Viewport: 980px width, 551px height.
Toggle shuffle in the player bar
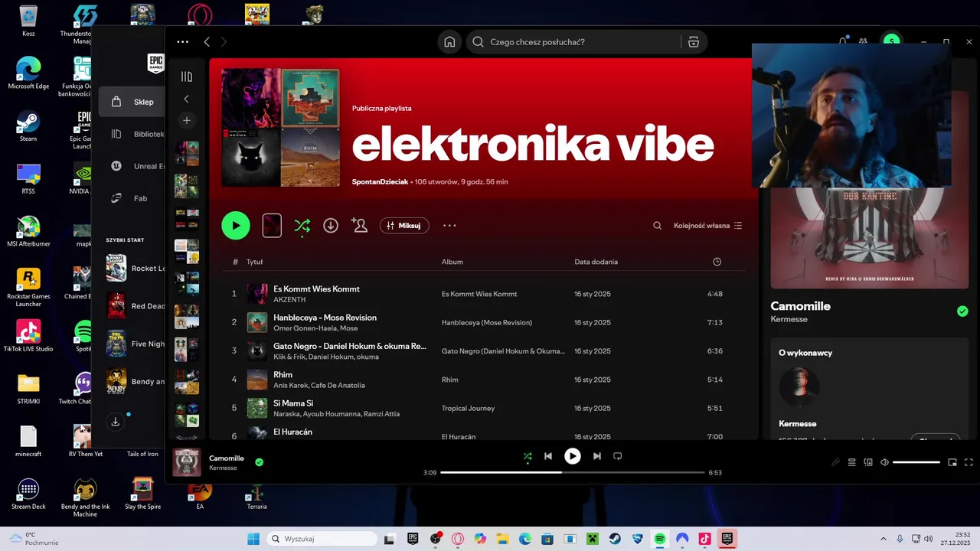(527, 456)
